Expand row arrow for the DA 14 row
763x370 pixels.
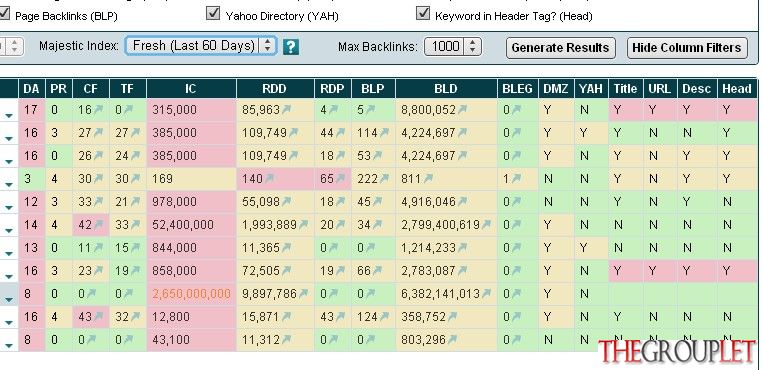coord(9,230)
